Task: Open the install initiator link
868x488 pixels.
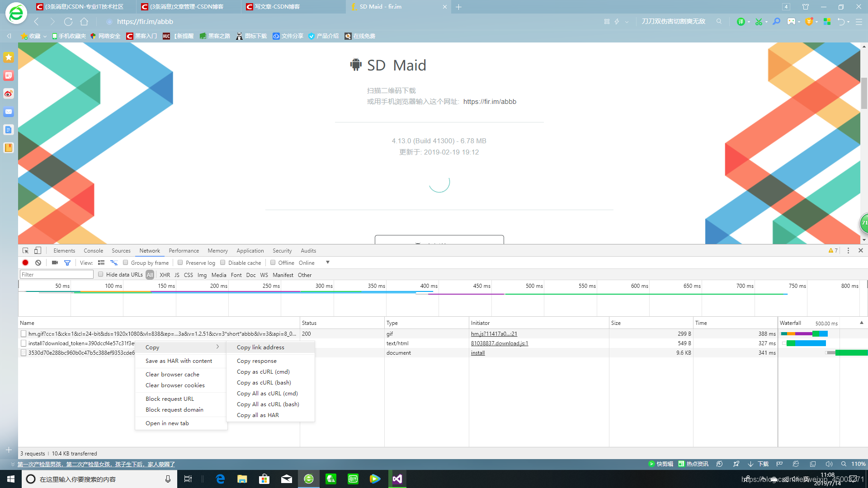Action: click(x=477, y=353)
